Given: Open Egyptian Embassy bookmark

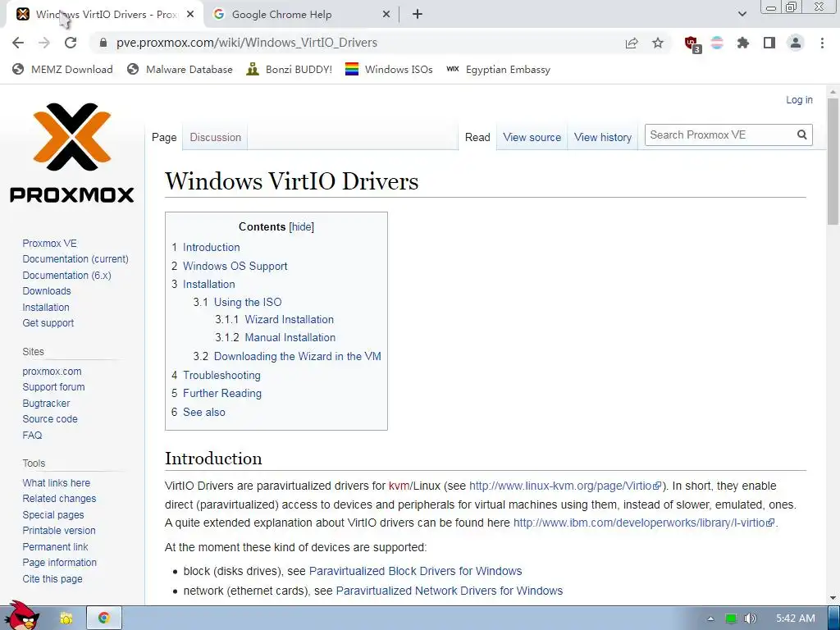Looking at the screenshot, I should pos(498,69).
